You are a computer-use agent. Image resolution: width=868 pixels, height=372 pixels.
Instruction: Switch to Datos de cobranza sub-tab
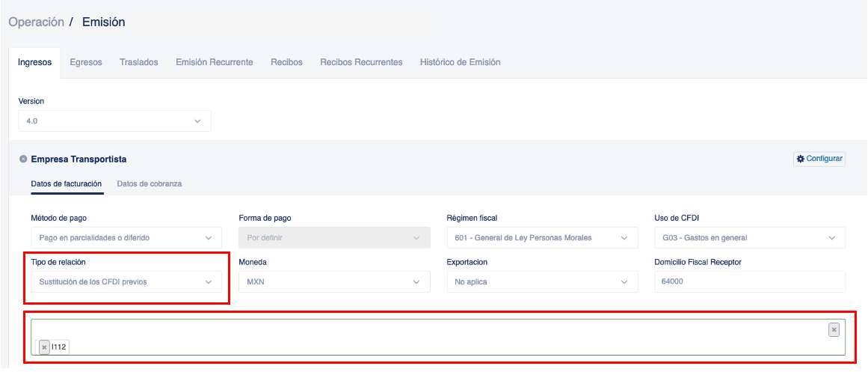tap(150, 183)
